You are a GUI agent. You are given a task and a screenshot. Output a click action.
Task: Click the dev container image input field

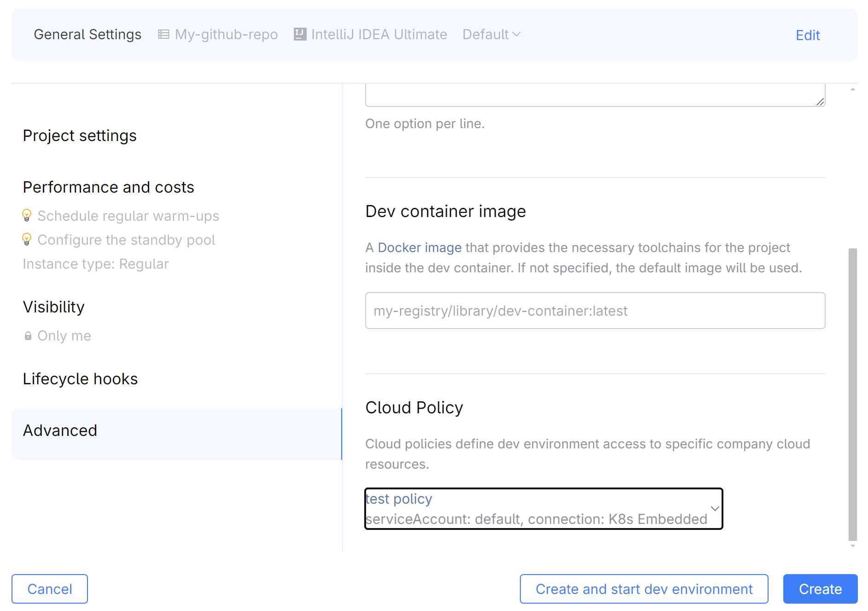[595, 311]
